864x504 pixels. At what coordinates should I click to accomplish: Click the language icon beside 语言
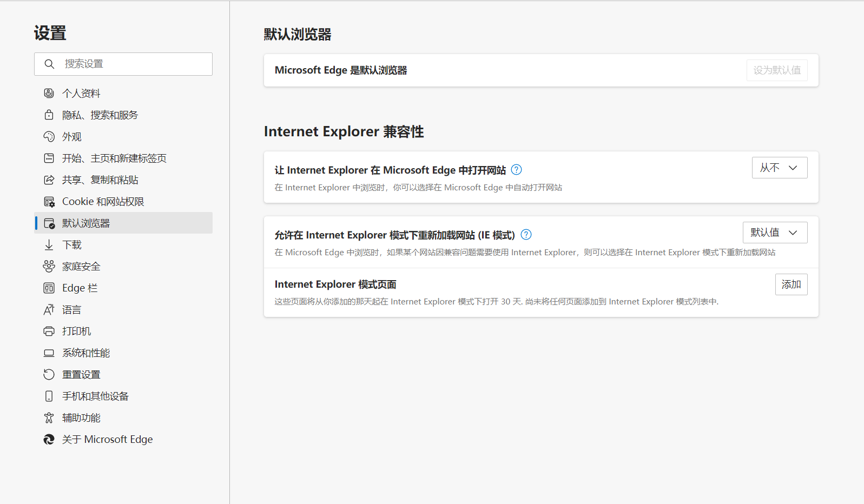coord(49,309)
